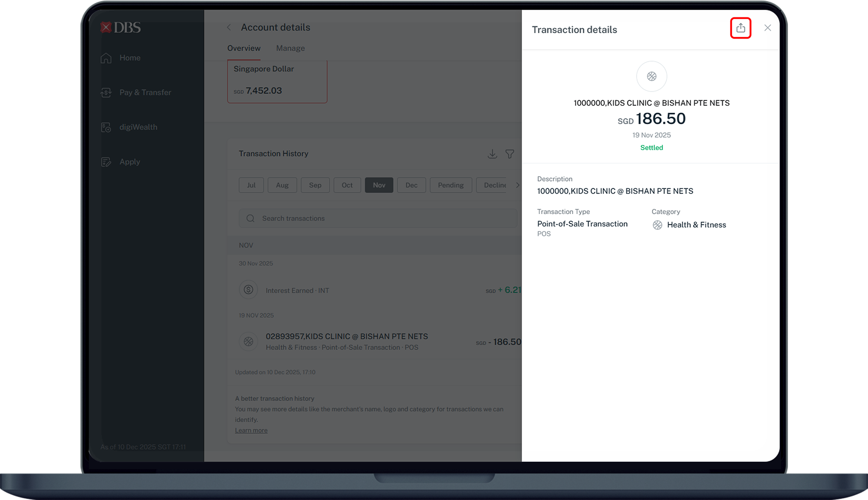Click the download transaction history icon
This screenshot has height=500, width=868.
pos(492,154)
